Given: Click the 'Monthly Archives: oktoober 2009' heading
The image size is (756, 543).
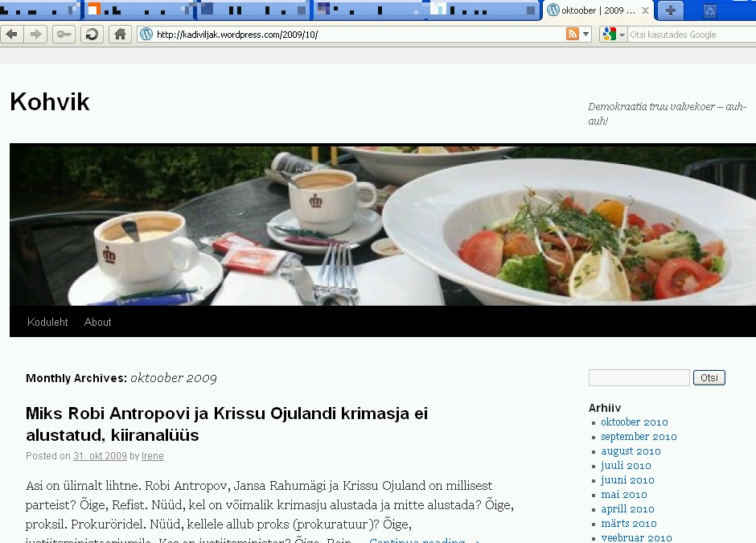Looking at the screenshot, I should coord(121,378).
